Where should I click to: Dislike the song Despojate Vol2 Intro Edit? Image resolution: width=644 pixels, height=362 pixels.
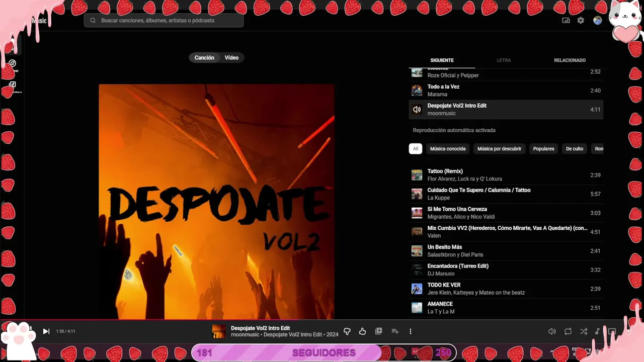point(347,331)
